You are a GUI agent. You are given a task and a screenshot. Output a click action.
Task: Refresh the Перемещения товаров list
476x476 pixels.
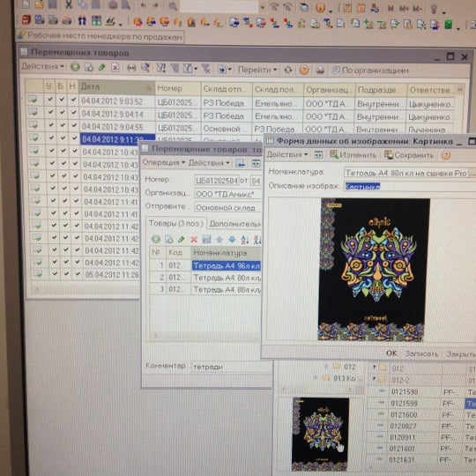[287, 71]
